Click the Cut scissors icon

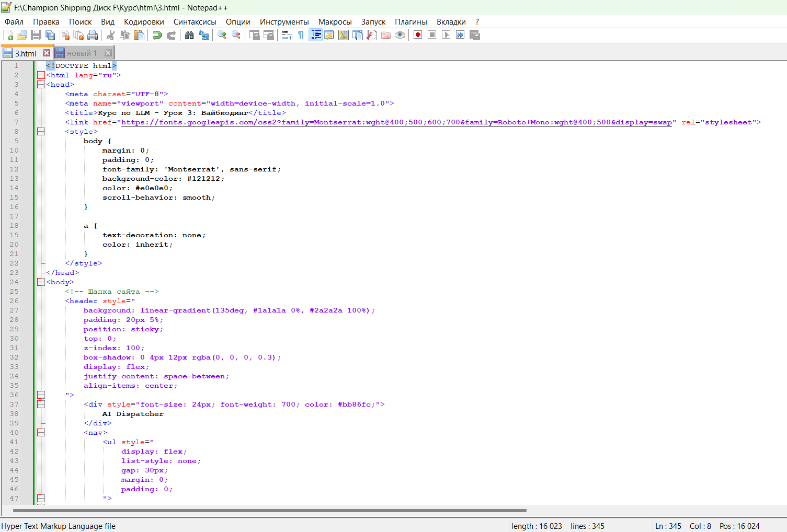click(x=110, y=35)
